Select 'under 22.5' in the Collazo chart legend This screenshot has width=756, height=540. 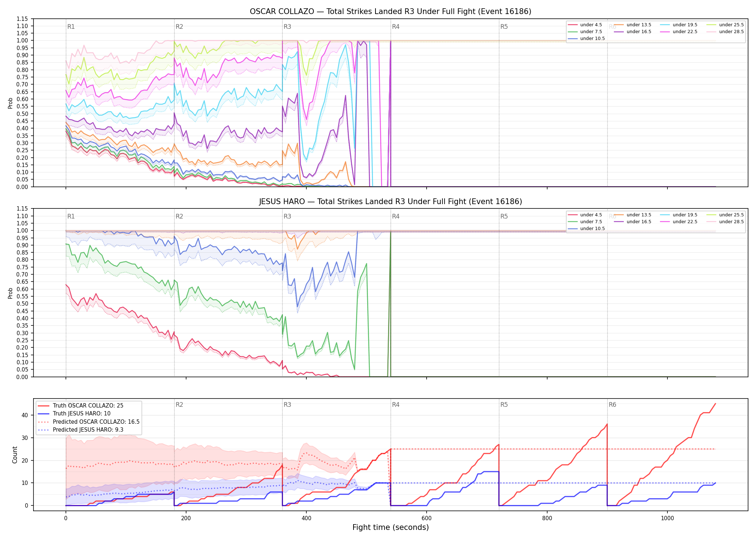[x=679, y=32]
